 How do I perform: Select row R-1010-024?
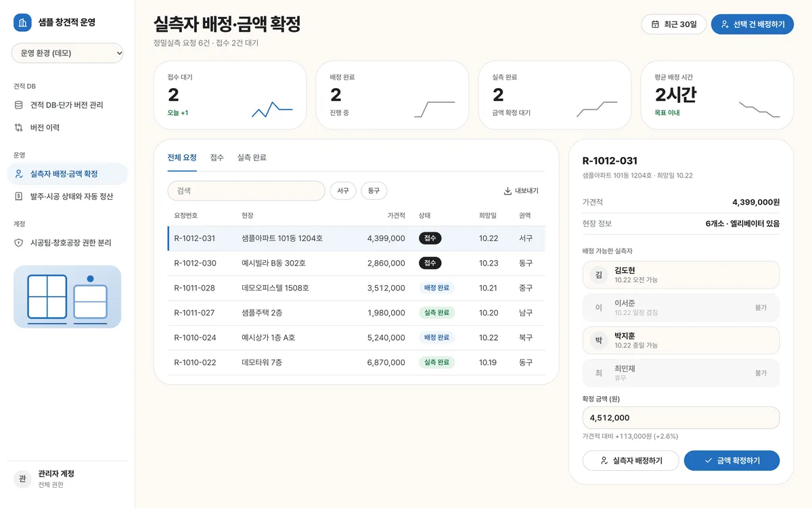(x=357, y=337)
